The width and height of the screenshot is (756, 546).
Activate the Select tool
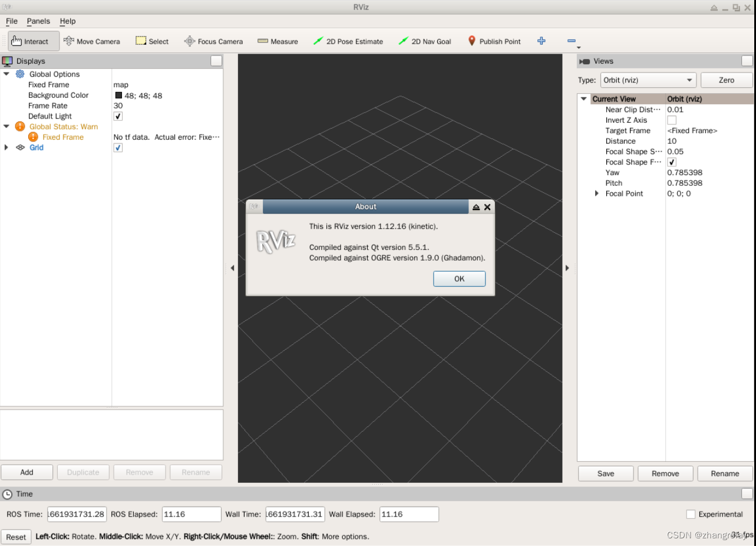(152, 41)
